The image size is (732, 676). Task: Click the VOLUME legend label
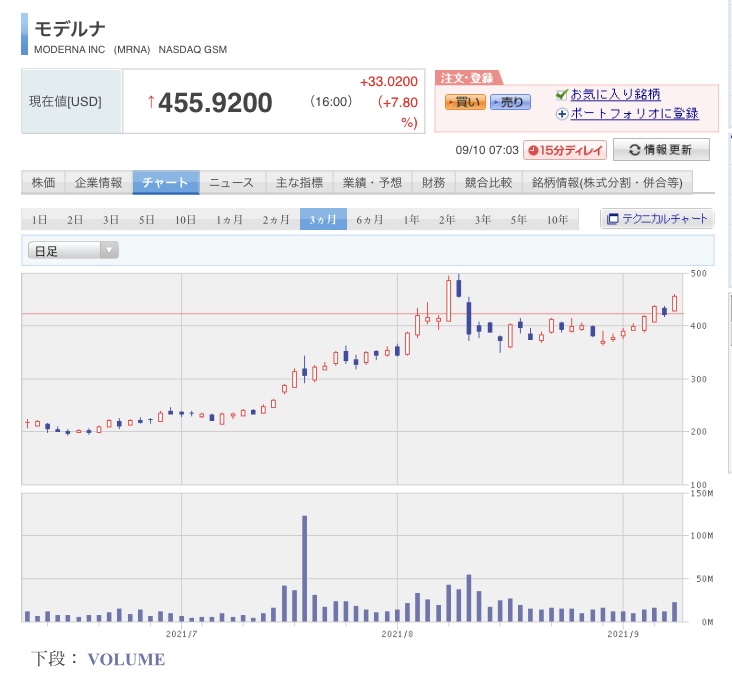click(126, 659)
